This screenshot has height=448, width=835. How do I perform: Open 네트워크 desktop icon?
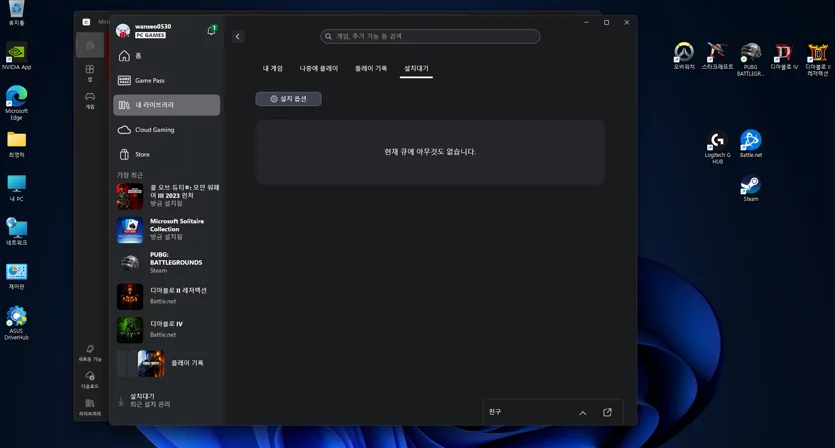[17, 232]
